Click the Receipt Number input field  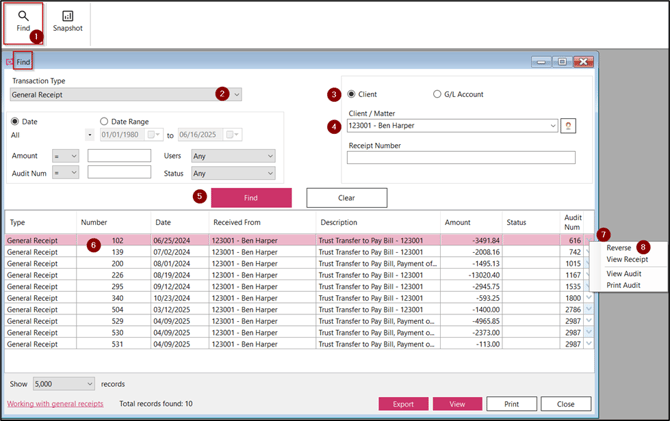click(x=461, y=157)
